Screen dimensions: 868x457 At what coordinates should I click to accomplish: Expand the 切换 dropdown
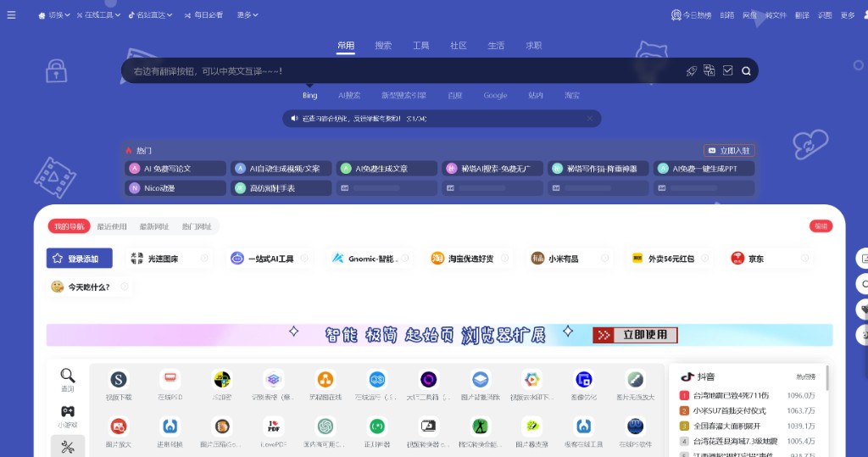click(x=54, y=15)
